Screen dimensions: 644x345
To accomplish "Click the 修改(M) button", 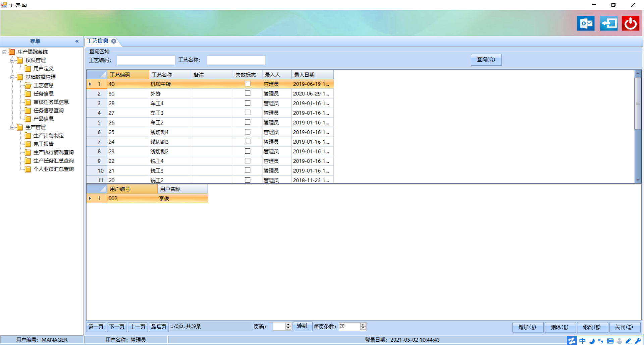I will [x=592, y=327].
